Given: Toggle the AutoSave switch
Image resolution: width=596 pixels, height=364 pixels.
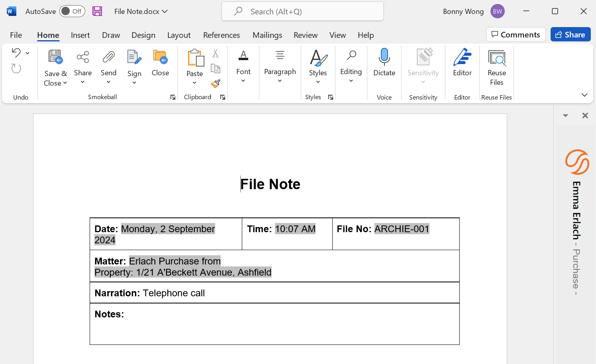Looking at the screenshot, I should coord(72,11).
